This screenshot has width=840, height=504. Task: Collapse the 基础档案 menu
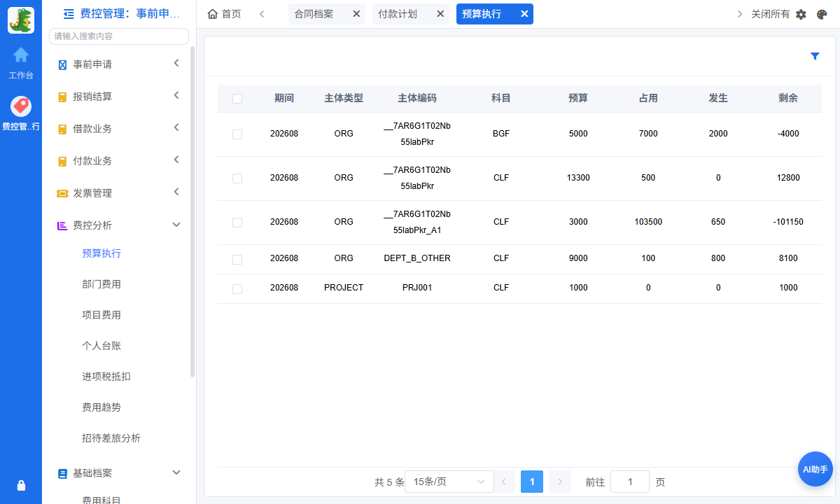(x=176, y=472)
